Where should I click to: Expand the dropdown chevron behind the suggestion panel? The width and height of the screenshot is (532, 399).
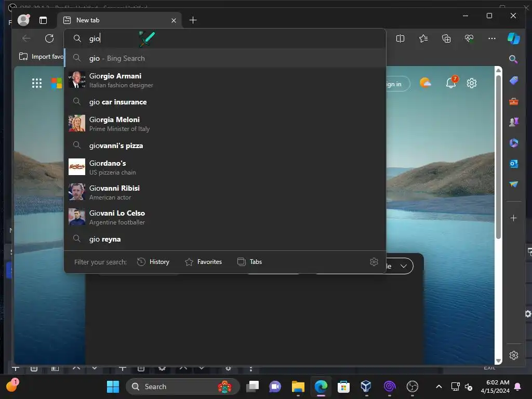404,266
